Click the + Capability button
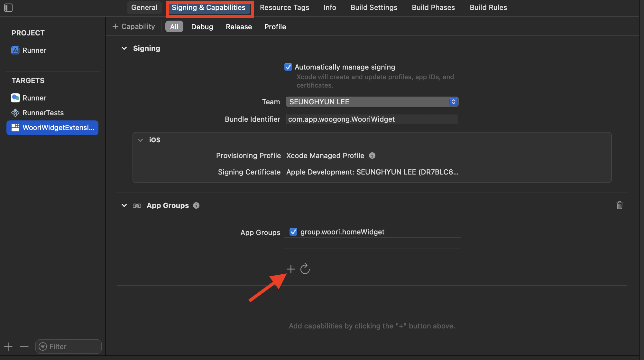 click(x=134, y=27)
